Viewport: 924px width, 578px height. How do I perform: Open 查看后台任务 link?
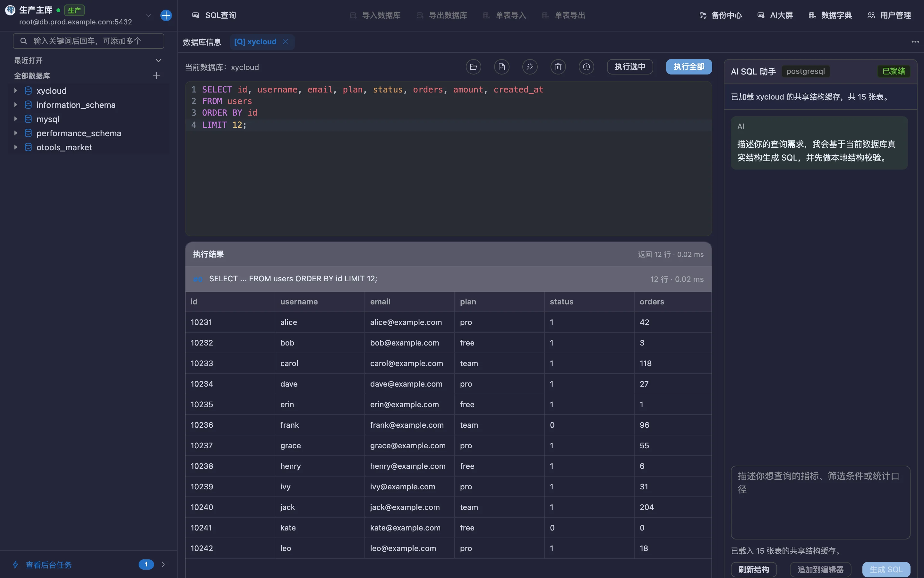tap(48, 565)
